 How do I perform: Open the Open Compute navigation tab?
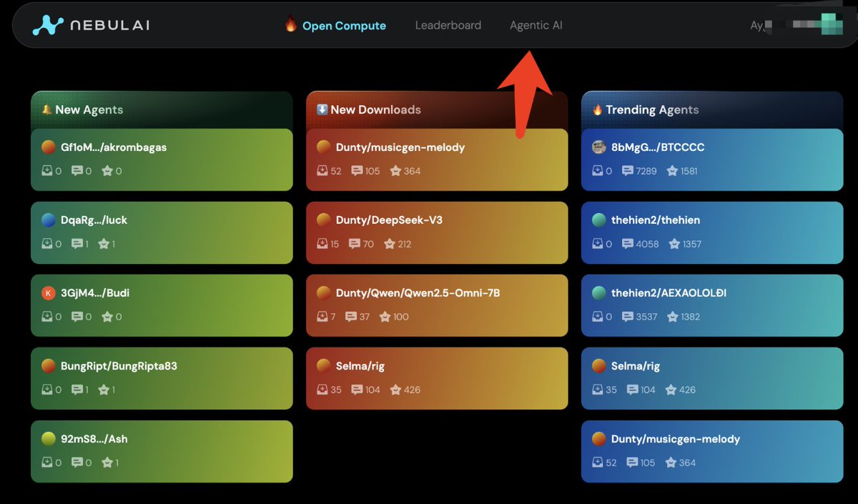point(344,26)
